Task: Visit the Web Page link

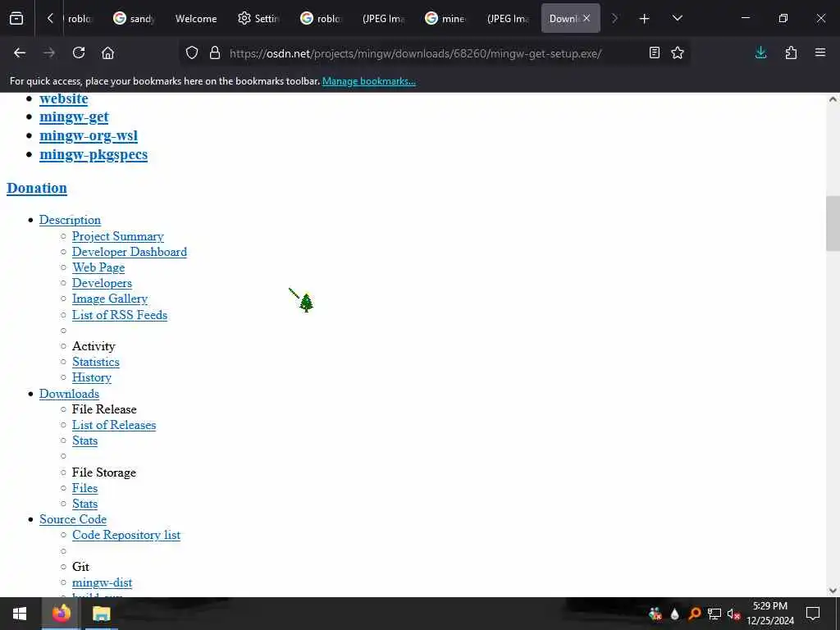Action: (x=98, y=267)
